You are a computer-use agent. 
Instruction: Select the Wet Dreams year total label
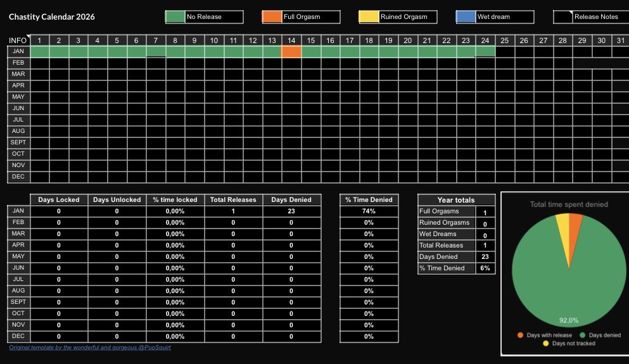click(x=447, y=234)
